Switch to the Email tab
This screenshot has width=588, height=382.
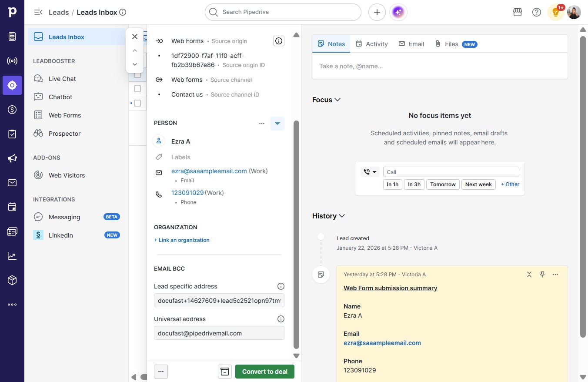click(411, 44)
